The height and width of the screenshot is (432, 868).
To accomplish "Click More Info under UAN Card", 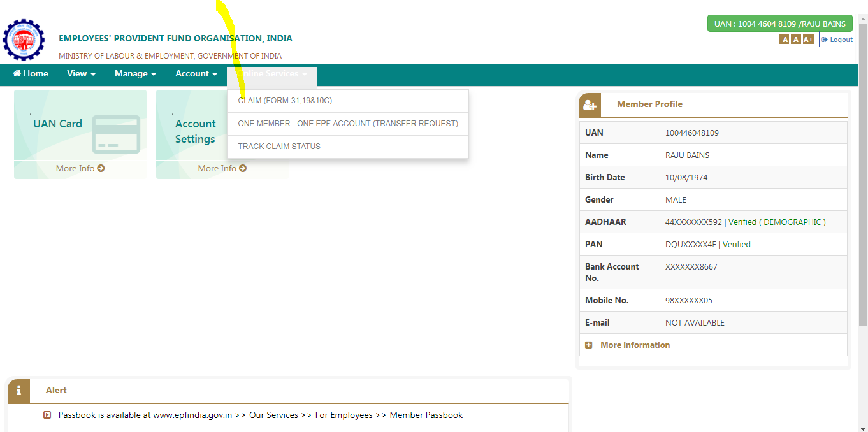I will tap(80, 169).
